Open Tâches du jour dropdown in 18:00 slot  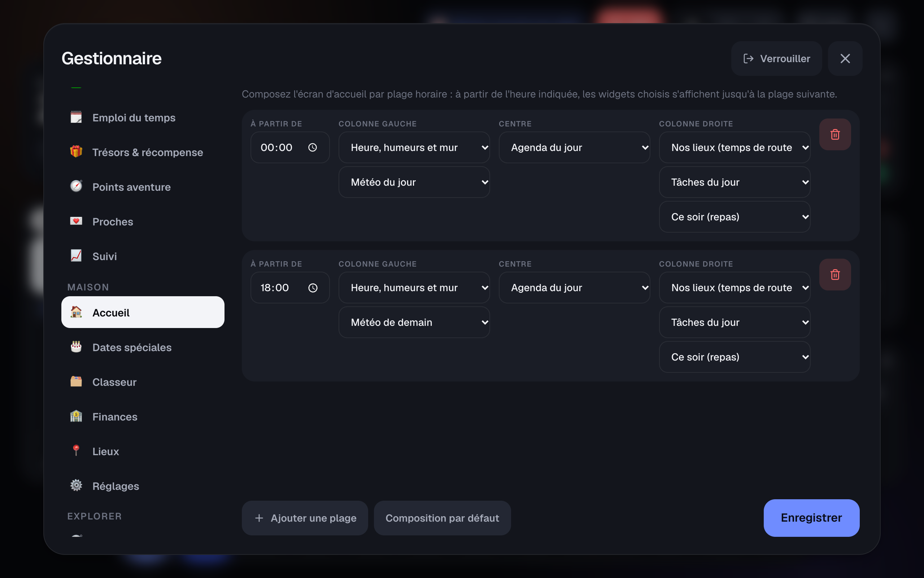click(x=735, y=322)
